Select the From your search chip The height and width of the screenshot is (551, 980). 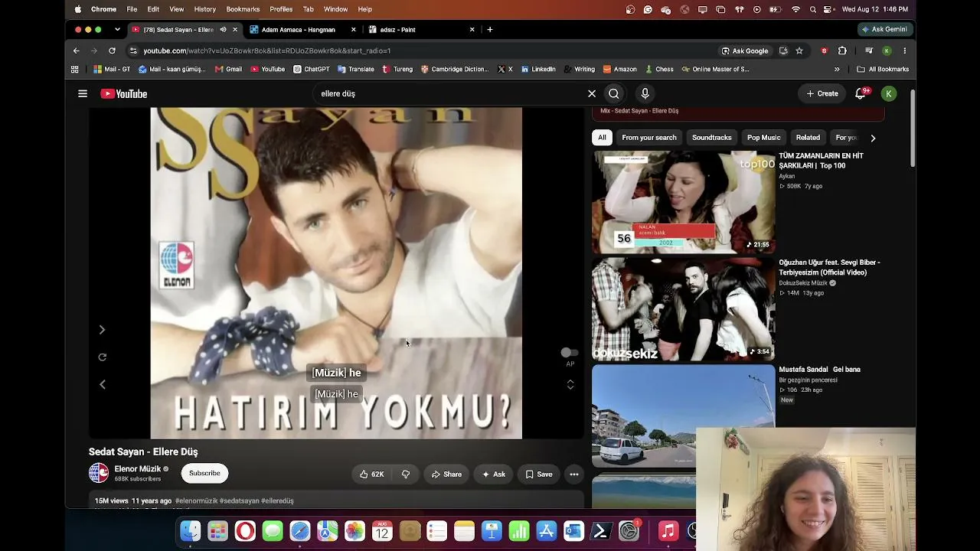point(649,138)
